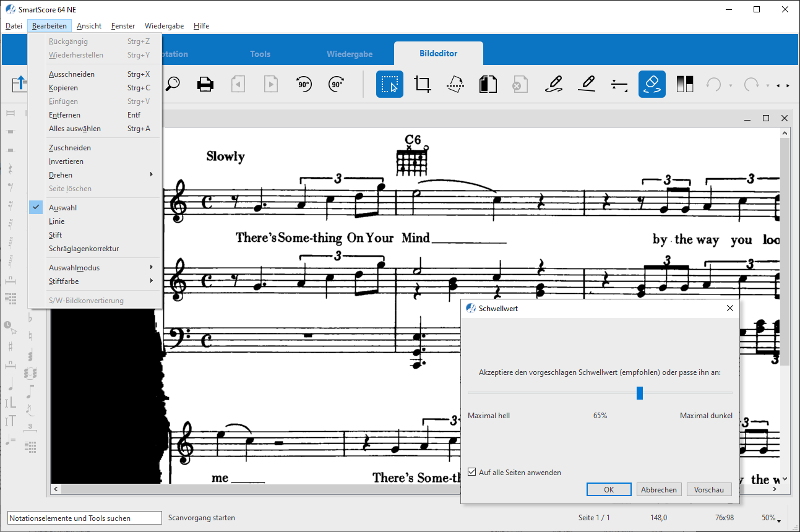
Task: Click the black/white contrast icon
Action: 685,84
